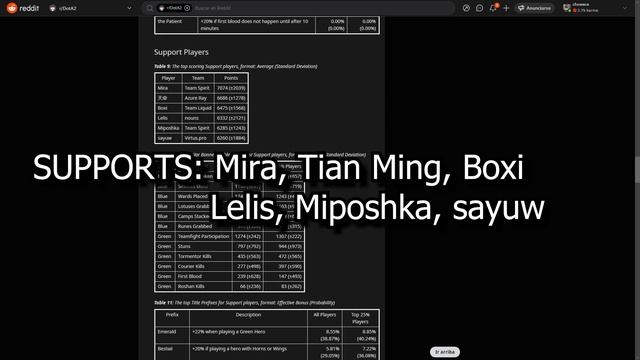This screenshot has width=640, height=360.
Task: Select the Team Liquid cell
Action: point(198,108)
